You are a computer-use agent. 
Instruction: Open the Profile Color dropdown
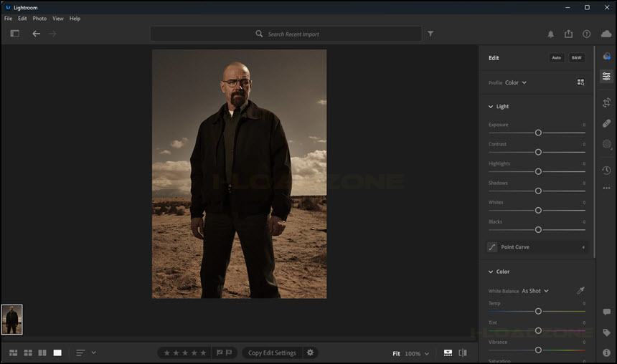[515, 82]
